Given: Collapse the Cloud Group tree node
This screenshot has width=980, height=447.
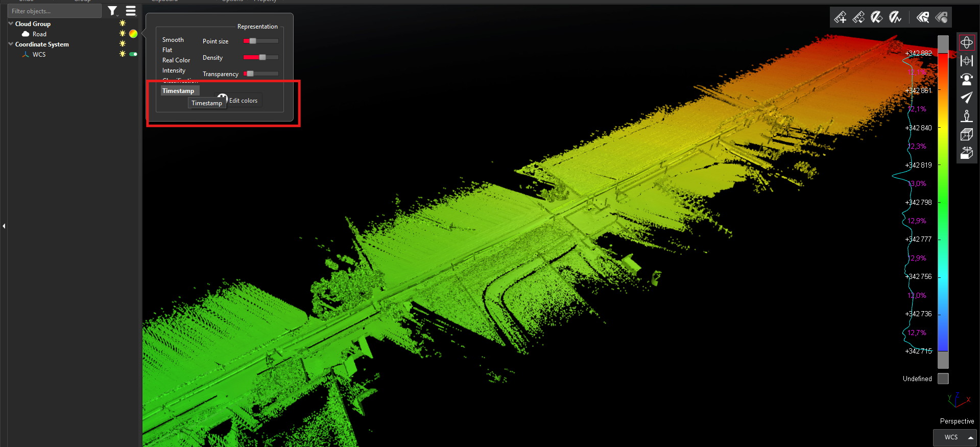Looking at the screenshot, I should tap(11, 23).
